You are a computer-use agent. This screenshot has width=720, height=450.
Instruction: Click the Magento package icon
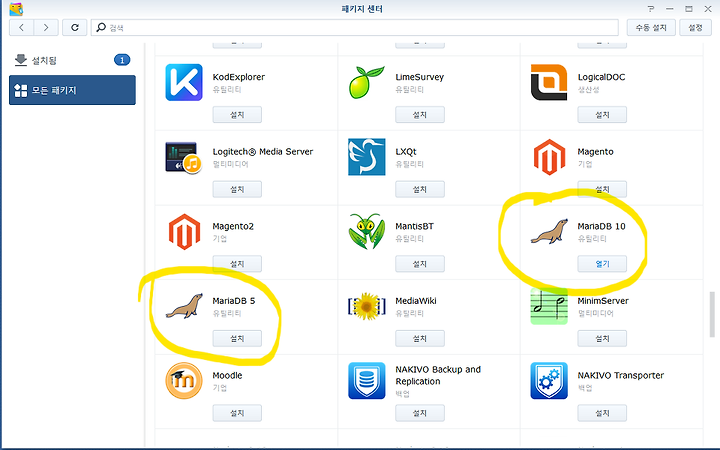[549, 157]
